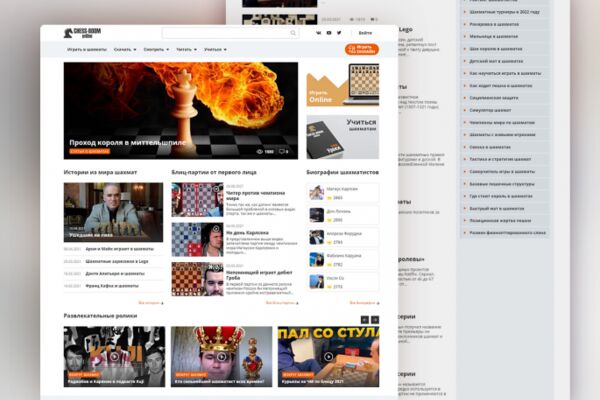Open 'Тактика и стратегия шахмат' in back window
Screen dimensions: 600x400
[500, 159]
